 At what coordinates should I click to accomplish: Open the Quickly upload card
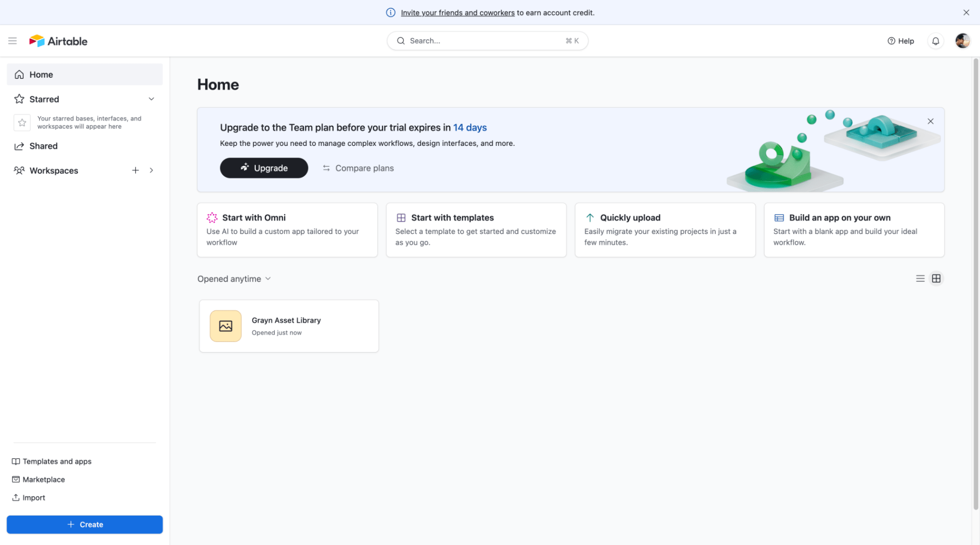click(665, 230)
